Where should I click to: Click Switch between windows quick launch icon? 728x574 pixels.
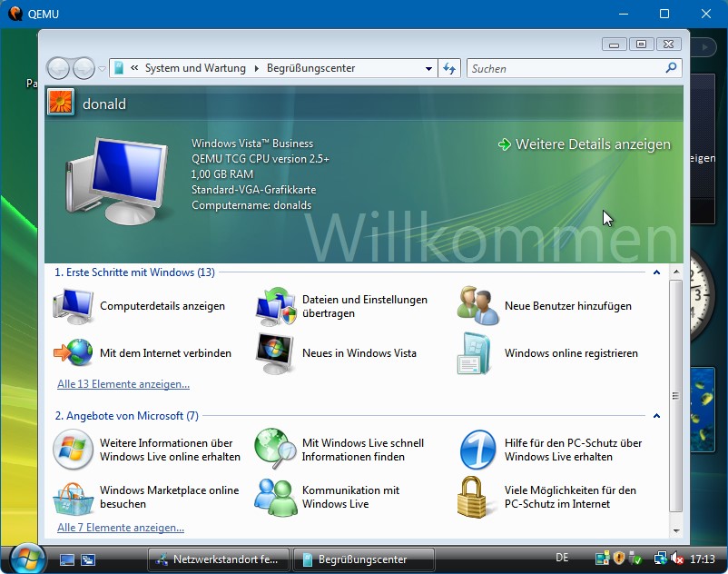(88, 559)
